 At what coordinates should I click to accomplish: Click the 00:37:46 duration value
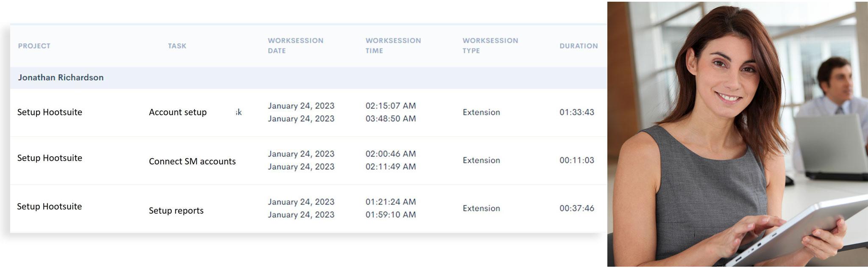[576, 208]
